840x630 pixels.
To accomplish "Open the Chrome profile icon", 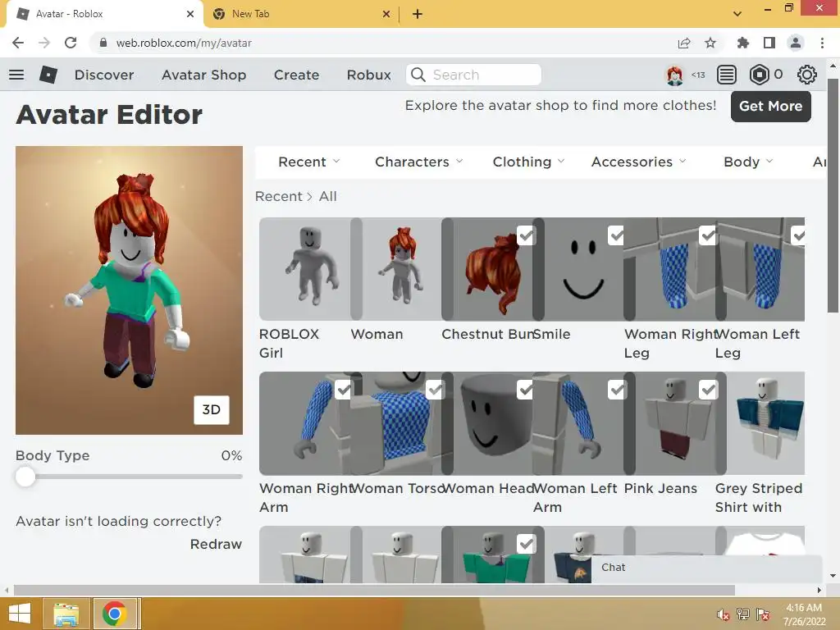I will click(x=796, y=43).
